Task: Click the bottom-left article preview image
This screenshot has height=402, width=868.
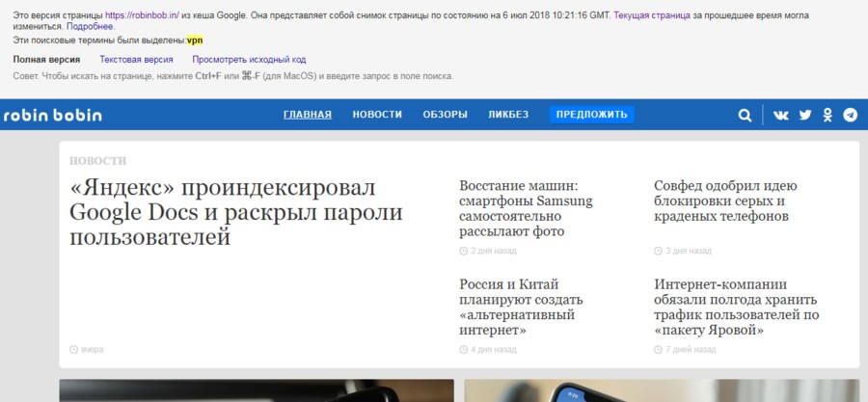Action: (257, 390)
